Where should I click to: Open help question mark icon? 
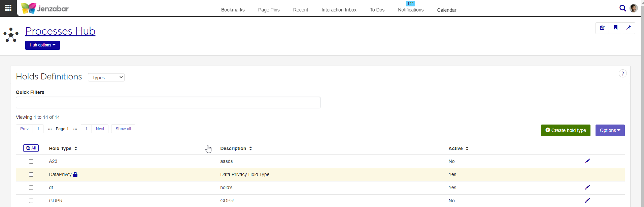(622, 74)
